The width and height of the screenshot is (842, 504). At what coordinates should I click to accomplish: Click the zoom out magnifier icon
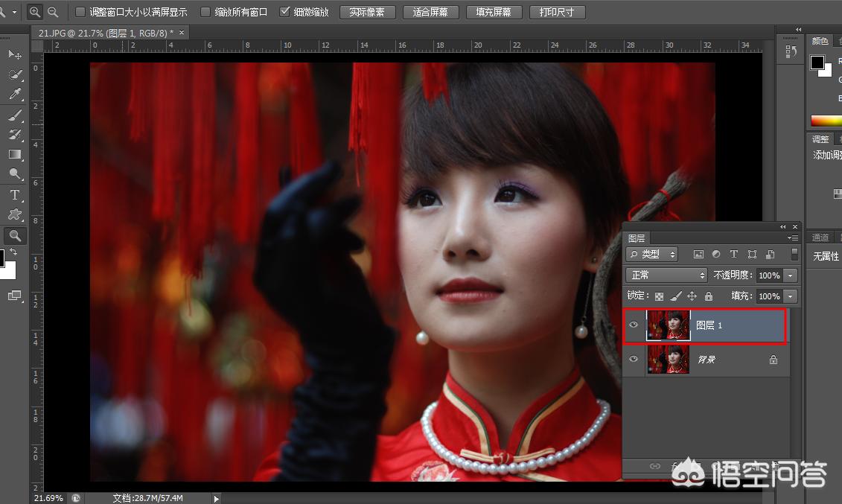pos(53,12)
